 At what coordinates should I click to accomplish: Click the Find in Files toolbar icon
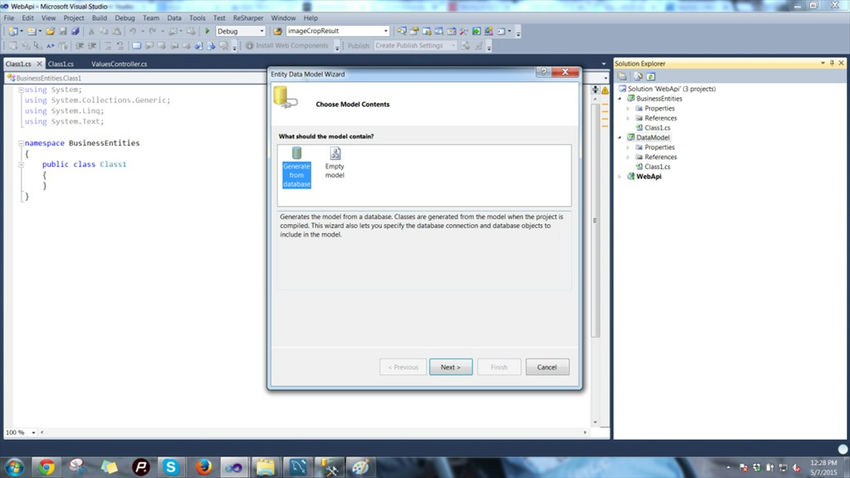(277, 31)
